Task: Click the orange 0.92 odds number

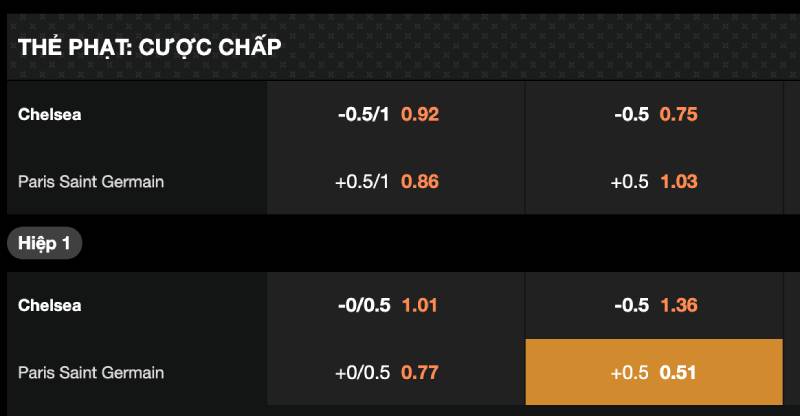Action: click(x=420, y=114)
